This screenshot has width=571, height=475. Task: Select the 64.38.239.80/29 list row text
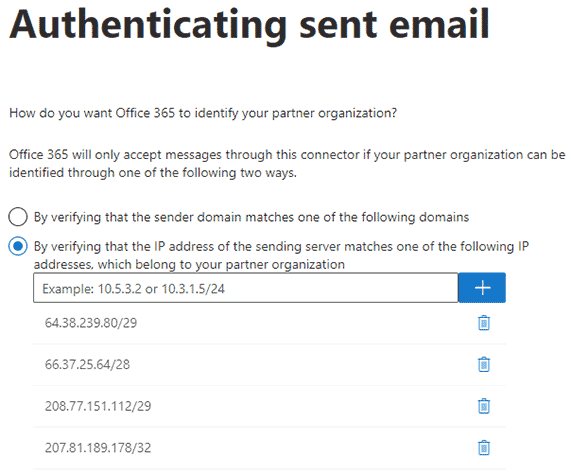pos(91,323)
